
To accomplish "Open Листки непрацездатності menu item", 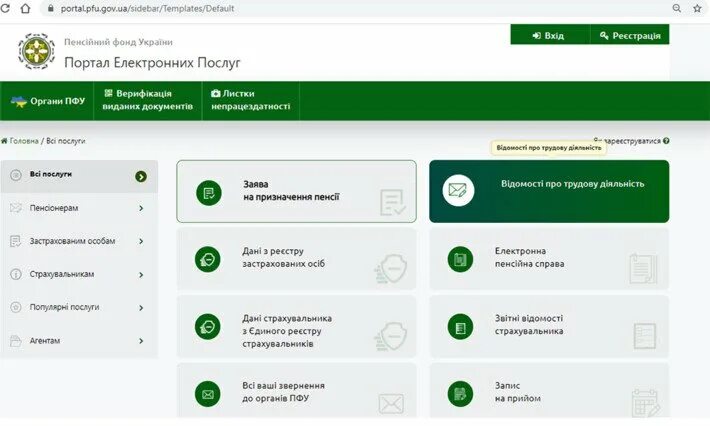I will click(x=250, y=100).
